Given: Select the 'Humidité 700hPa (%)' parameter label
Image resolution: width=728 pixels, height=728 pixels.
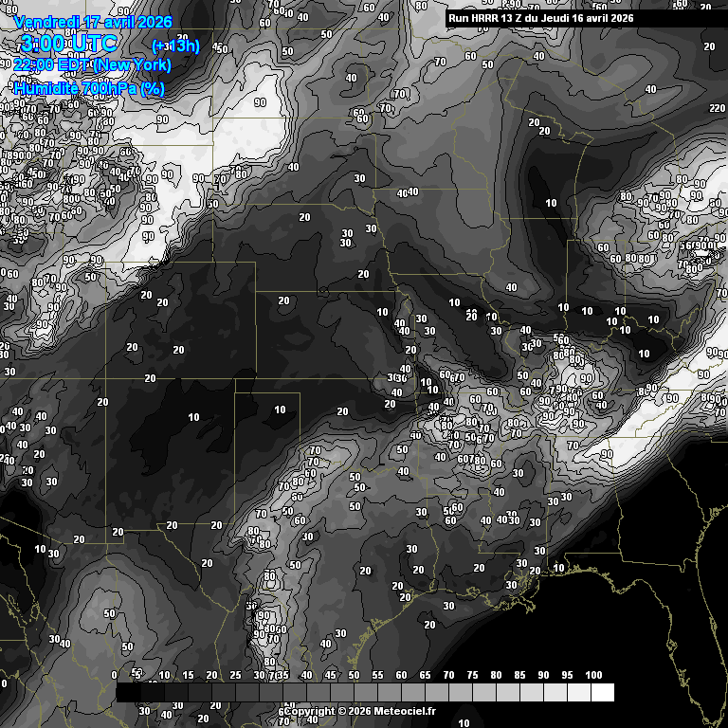Looking at the screenshot, I should point(89,89).
